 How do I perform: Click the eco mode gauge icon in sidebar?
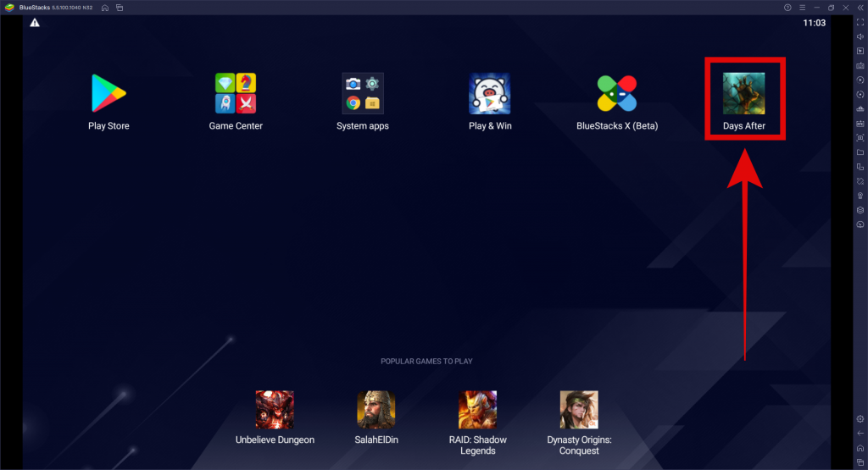click(860, 224)
